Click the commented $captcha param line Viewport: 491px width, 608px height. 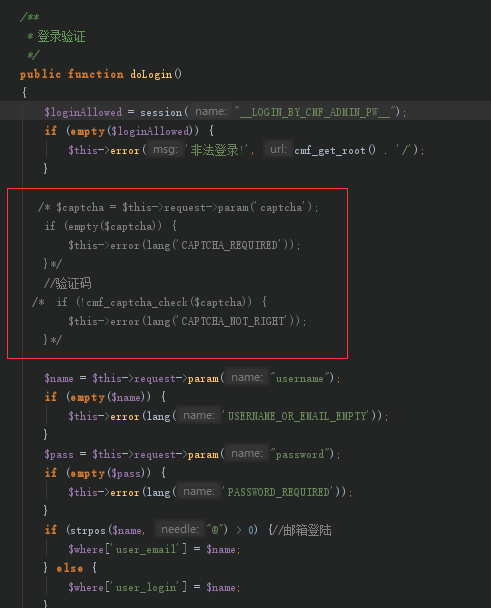point(178,207)
